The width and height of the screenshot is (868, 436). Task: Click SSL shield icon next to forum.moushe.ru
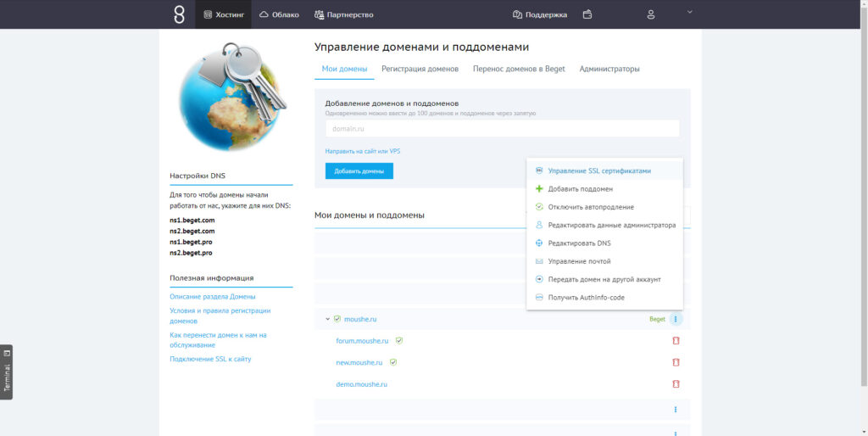click(399, 341)
